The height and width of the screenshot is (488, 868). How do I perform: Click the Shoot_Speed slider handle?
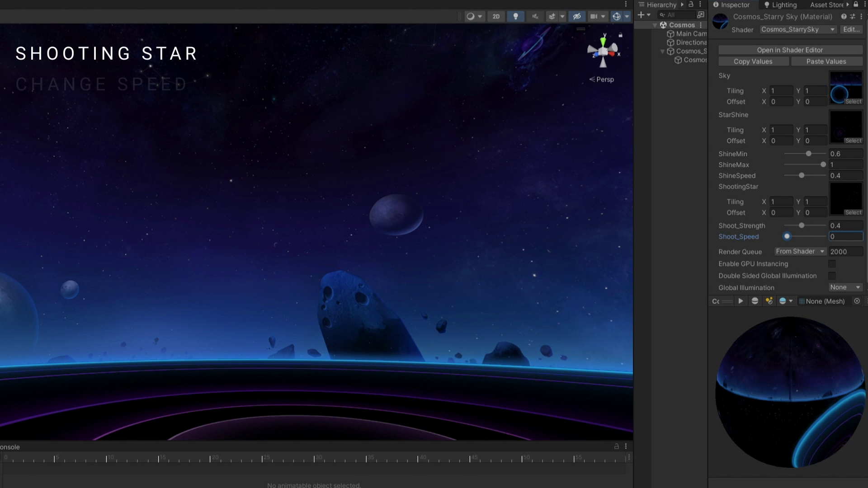point(787,236)
